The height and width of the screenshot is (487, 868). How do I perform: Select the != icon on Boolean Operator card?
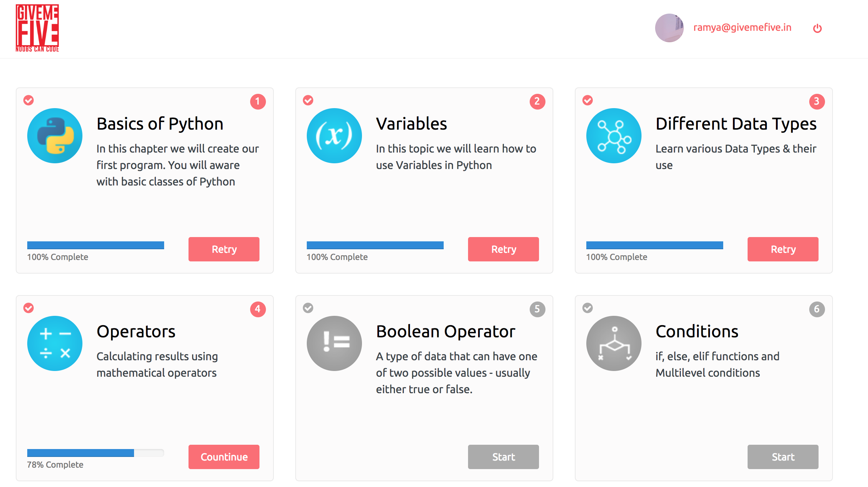(x=334, y=343)
